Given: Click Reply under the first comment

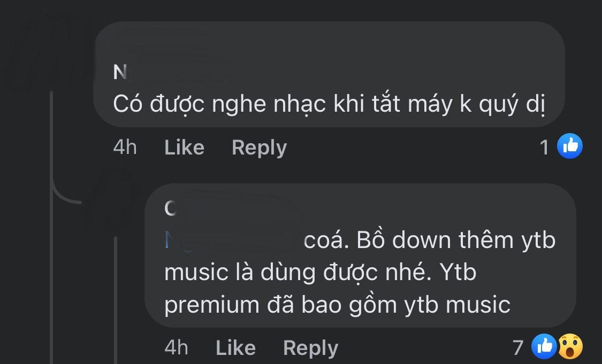Looking at the screenshot, I should [259, 147].
